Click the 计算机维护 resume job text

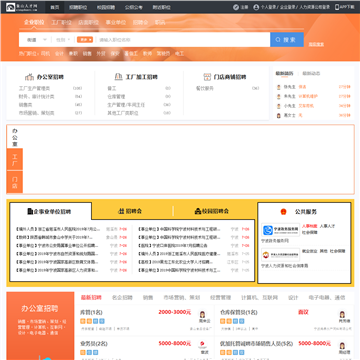point(308,96)
